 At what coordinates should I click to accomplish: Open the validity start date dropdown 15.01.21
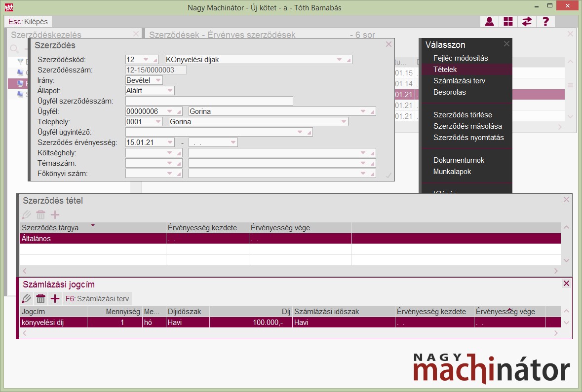170,143
